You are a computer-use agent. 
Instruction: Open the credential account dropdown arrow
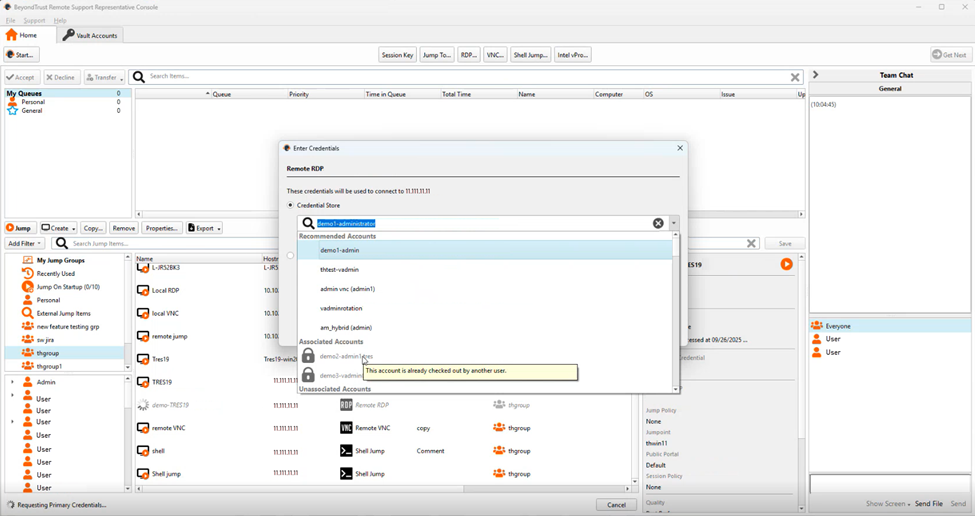tap(674, 223)
